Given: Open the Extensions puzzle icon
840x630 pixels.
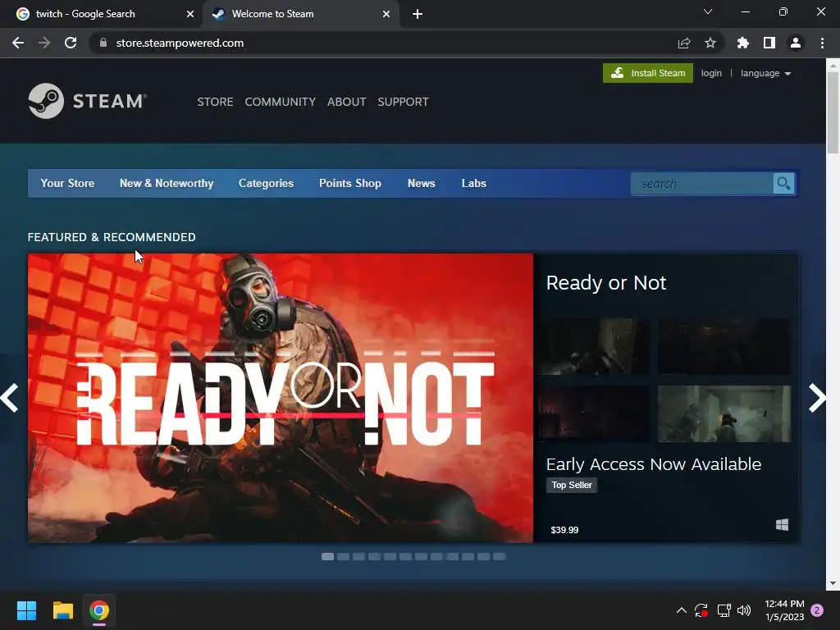Looking at the screenshot, I should (x=743, y=43).
